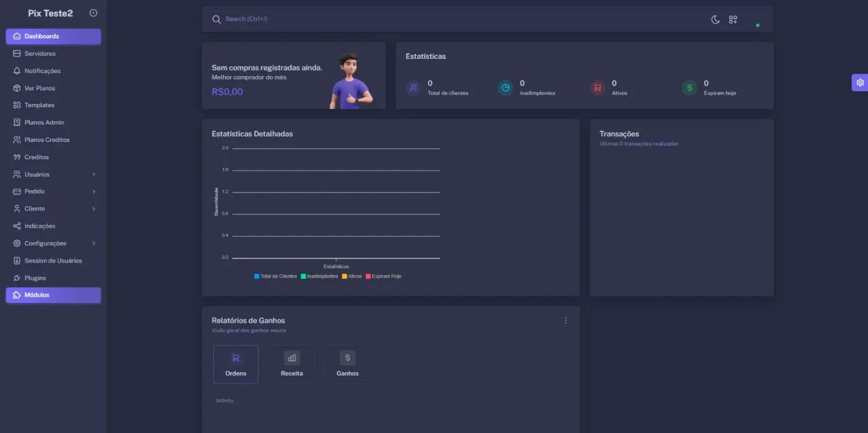This screenshot has height=433, width=868.
Task: Click the Planos Creditos people icon
Action: pyautogui.click(x=17, y=140)
